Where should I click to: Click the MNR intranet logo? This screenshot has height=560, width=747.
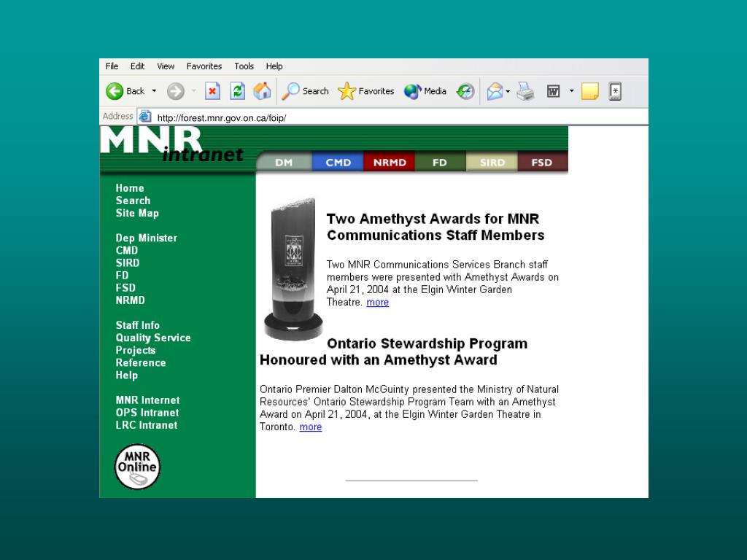click(x=172, y=144)
